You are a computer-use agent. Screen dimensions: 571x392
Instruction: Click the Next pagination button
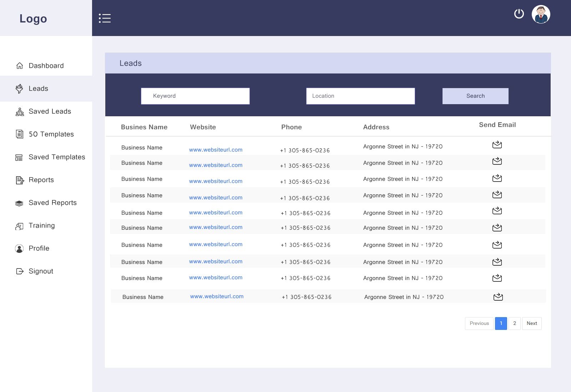[x=532, y=324]
